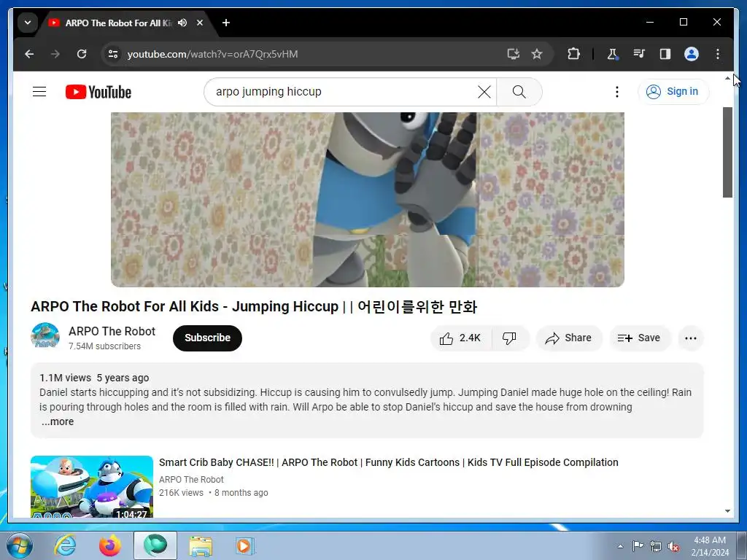Run search with the magnifier button
Screen dimensions: 747x560
coord(519,92)
